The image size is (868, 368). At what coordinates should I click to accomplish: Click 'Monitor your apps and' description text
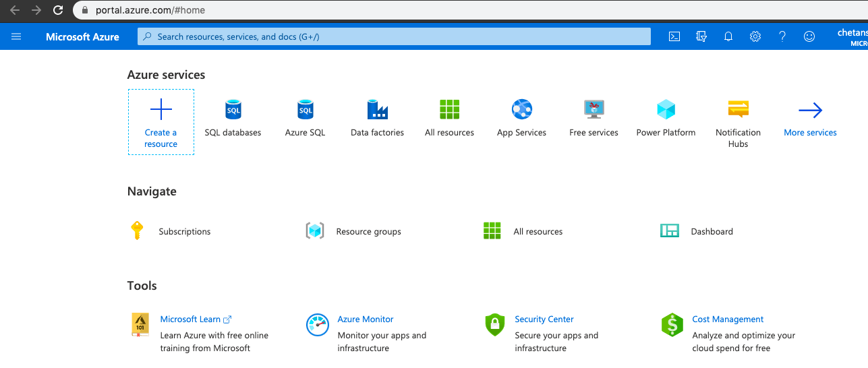tap(382, 335)
